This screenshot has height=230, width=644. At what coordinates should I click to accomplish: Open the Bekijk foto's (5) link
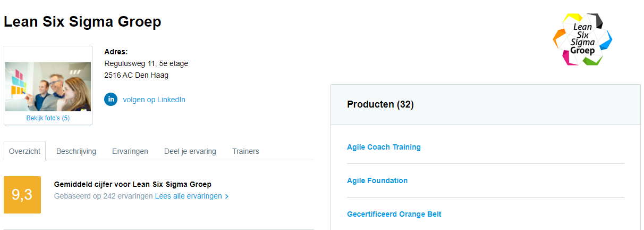pyautogui.click(x=48, y=118)
